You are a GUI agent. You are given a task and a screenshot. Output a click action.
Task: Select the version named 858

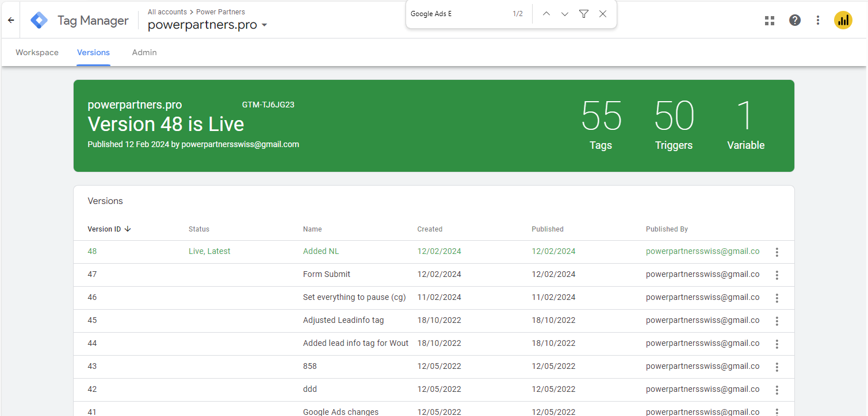click(x=310, y=366)
